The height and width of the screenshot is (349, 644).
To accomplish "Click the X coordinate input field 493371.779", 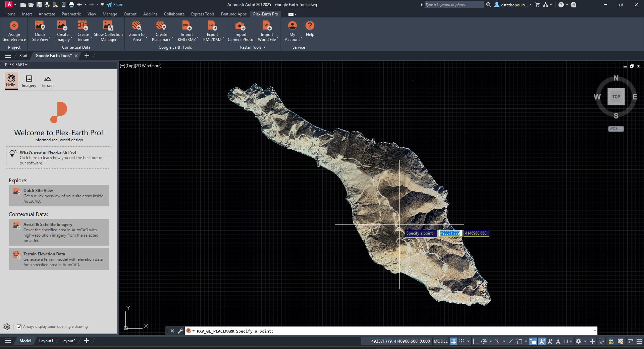I will [x=450, y=233].
